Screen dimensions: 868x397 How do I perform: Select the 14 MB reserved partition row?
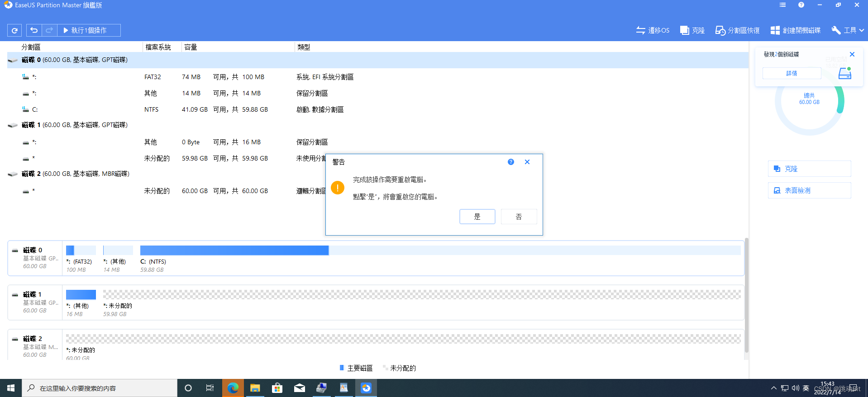[x=377, y=94]
